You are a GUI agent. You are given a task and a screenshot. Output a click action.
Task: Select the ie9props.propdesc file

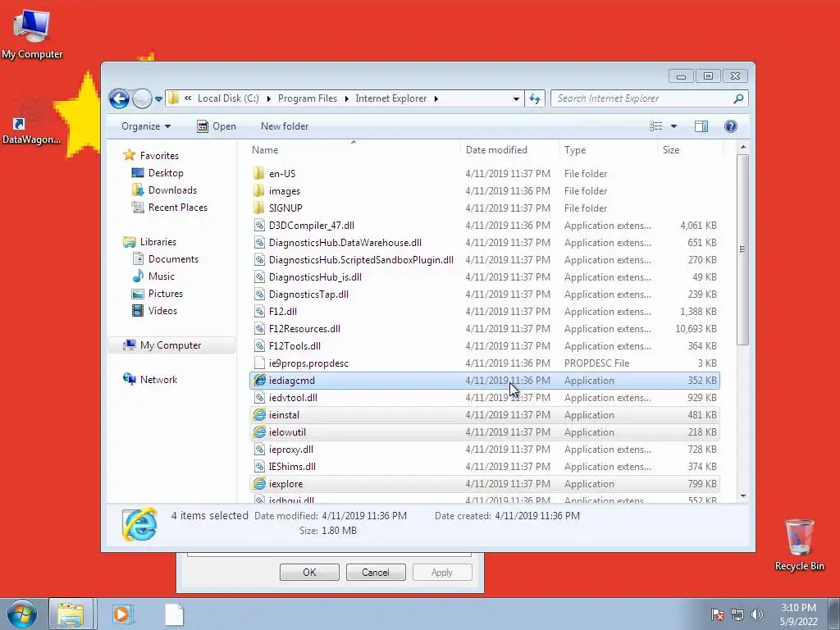pos(484,363)
